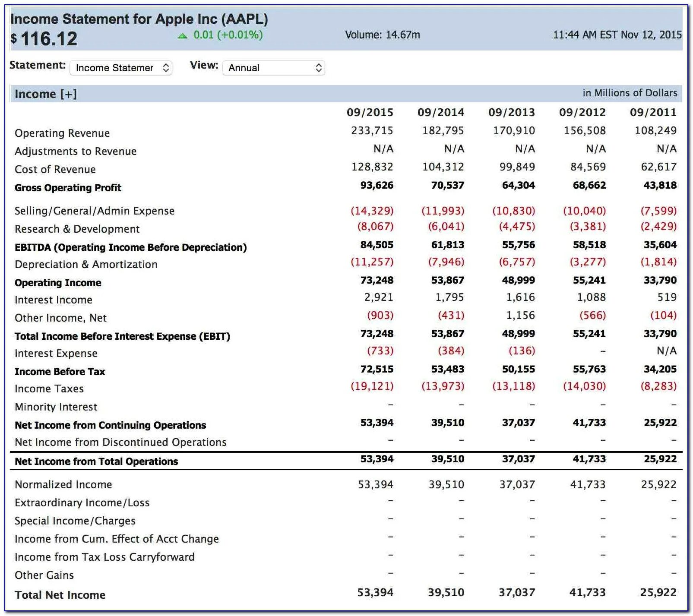The width and height of the screenshot is (693, 616).
Task: Open the View period dropdown set to Annual
Action: tap(274, 68)
